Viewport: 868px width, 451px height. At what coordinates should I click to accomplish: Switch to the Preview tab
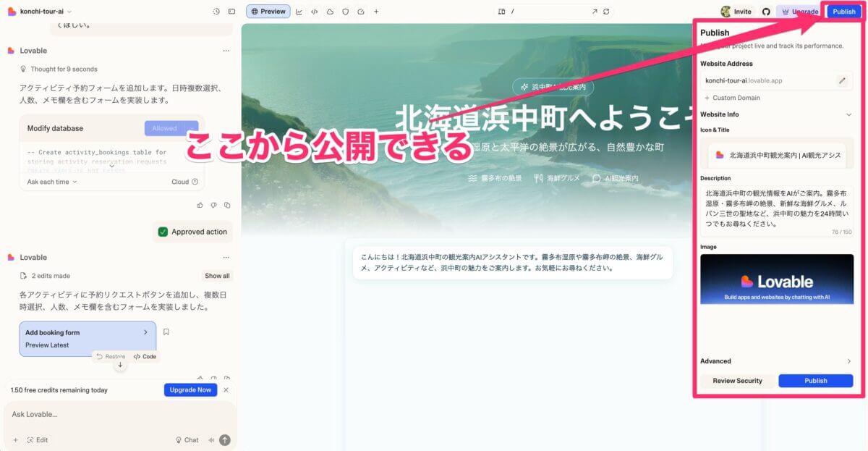[x=268, y=12]
